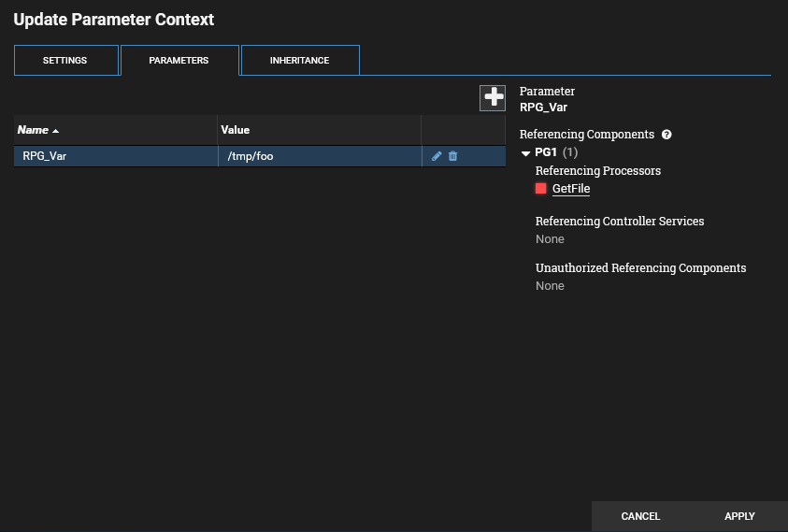Switch to the Settings tab
Viewport: 788px width, 532px height.
point(65,61)
